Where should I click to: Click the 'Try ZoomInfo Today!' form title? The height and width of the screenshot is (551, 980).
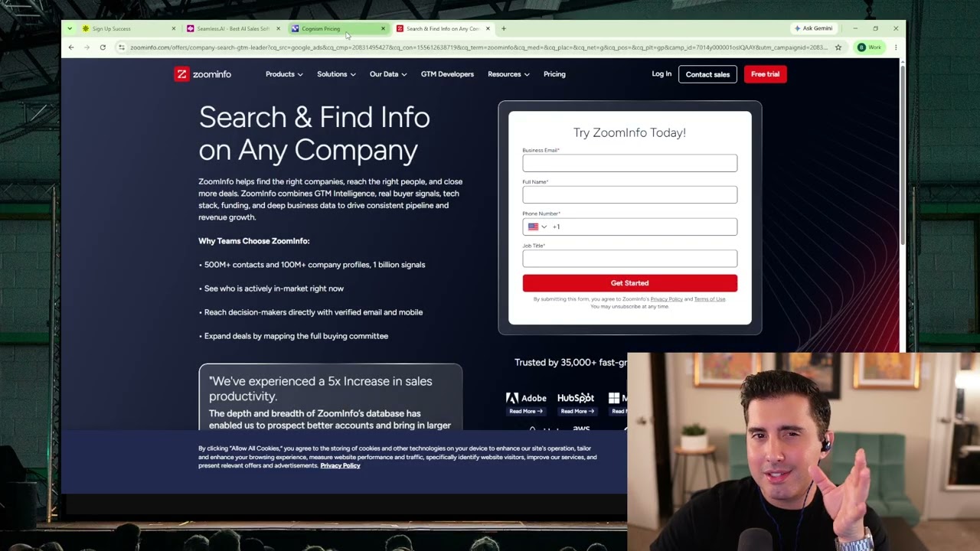click(x=630, y=132)
